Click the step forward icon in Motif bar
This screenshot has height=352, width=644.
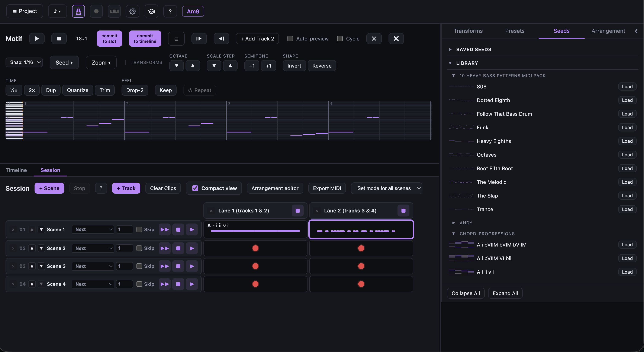199,39
